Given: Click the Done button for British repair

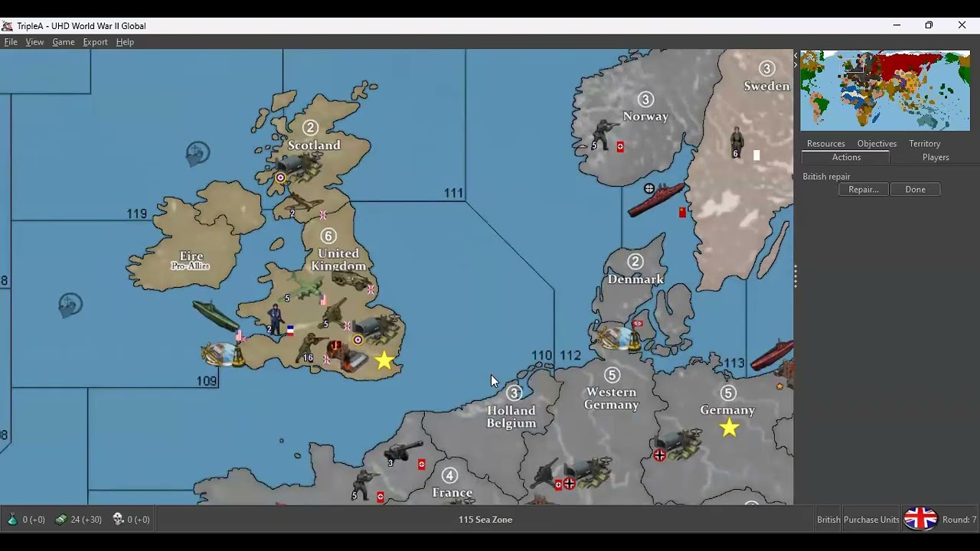Looking at the screenshot, I should (x=915, y=190).
